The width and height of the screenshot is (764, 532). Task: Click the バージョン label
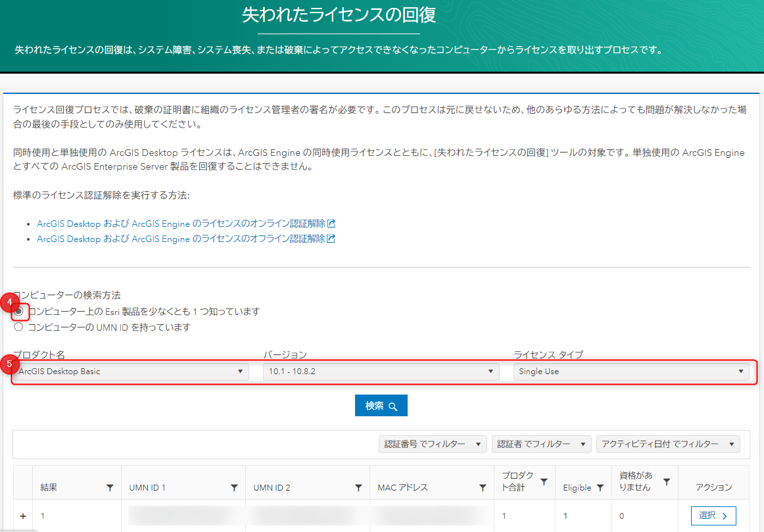point(285,354)
